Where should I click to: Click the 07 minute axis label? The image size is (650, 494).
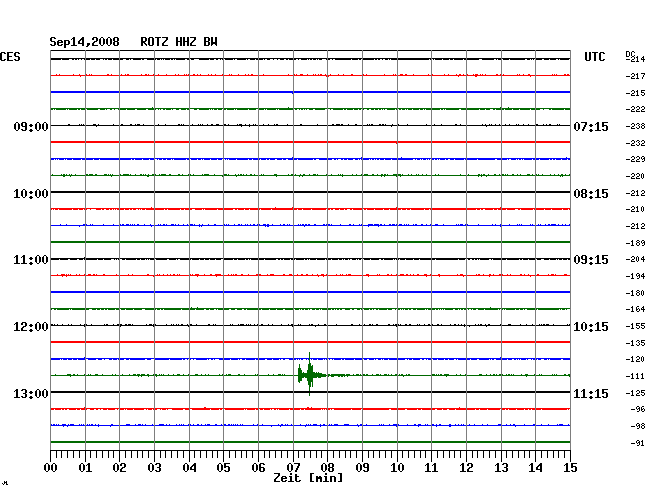click(293, 468)
